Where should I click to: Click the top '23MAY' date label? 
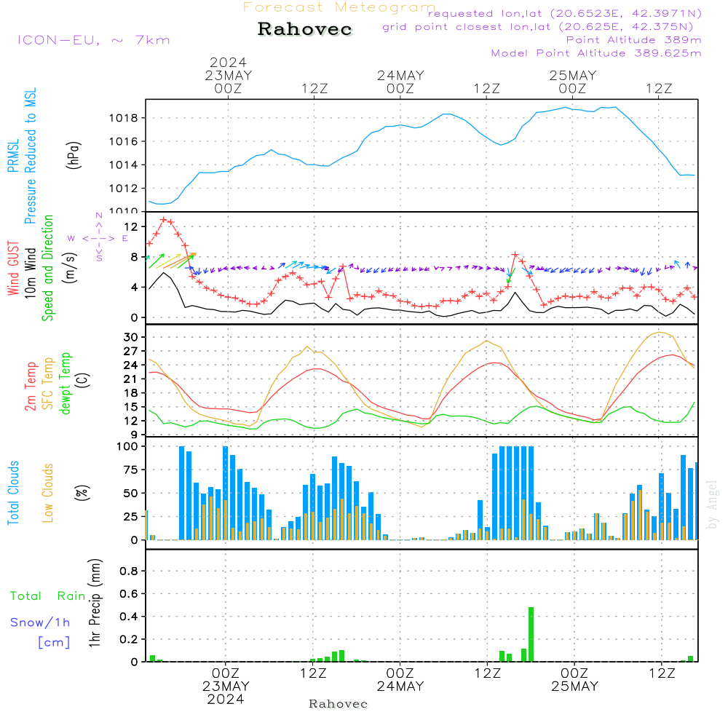(229, 76)
